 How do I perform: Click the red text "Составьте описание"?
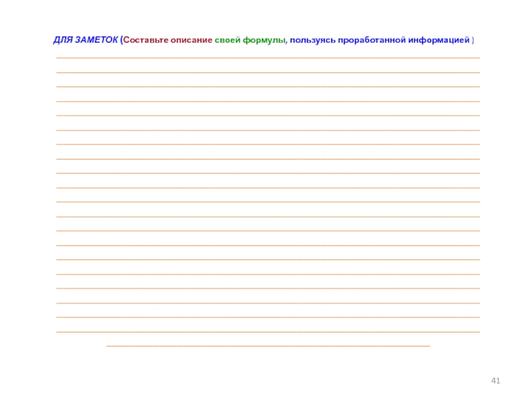(168, 40)
